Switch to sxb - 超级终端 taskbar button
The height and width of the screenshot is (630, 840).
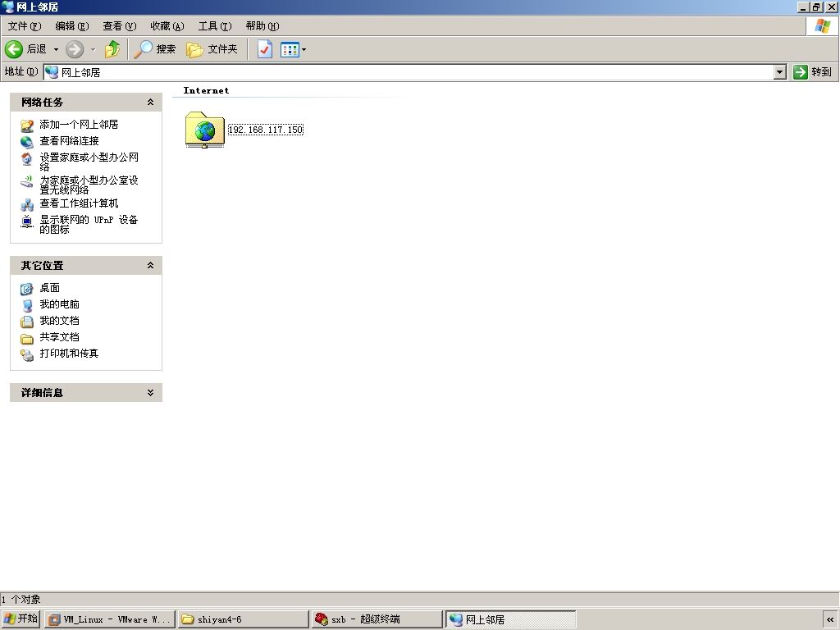377,619
